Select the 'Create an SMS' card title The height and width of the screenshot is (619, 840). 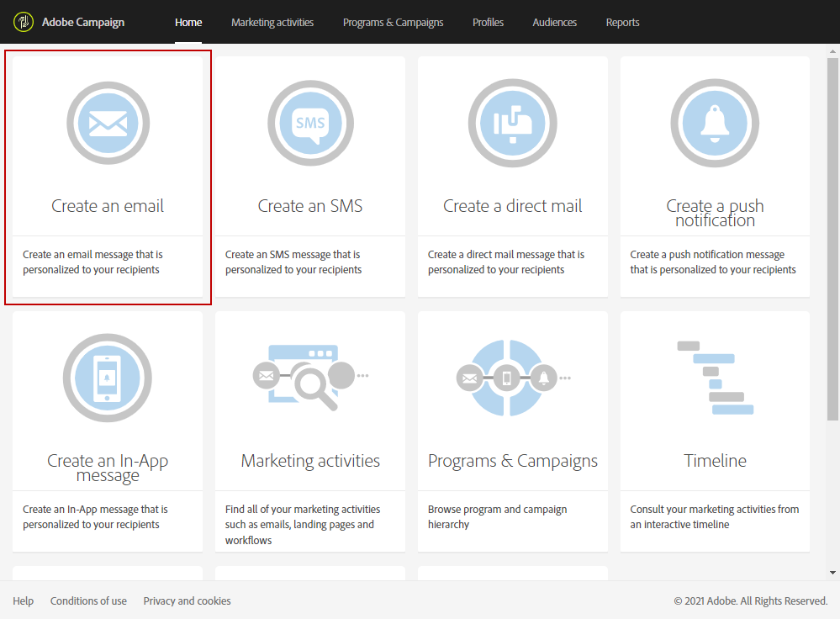pos(310,206)
